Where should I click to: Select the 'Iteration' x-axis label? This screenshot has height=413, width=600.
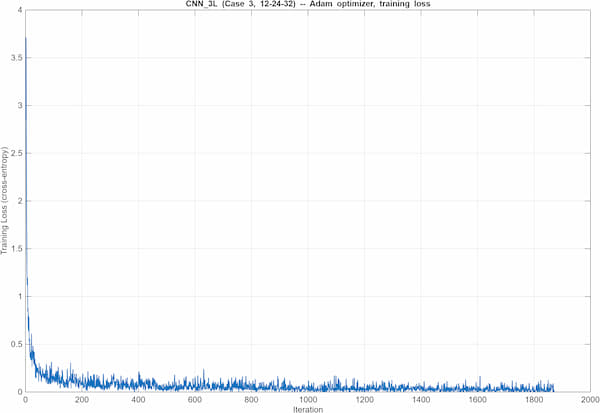(x=308, y=410)
